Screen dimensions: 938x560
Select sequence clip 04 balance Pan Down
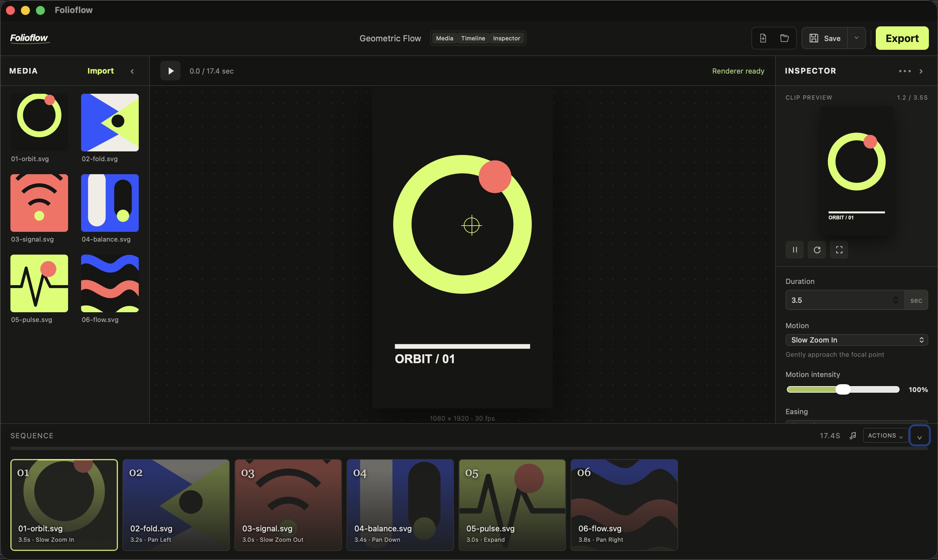pyautogui.click(x=400, y=505)
